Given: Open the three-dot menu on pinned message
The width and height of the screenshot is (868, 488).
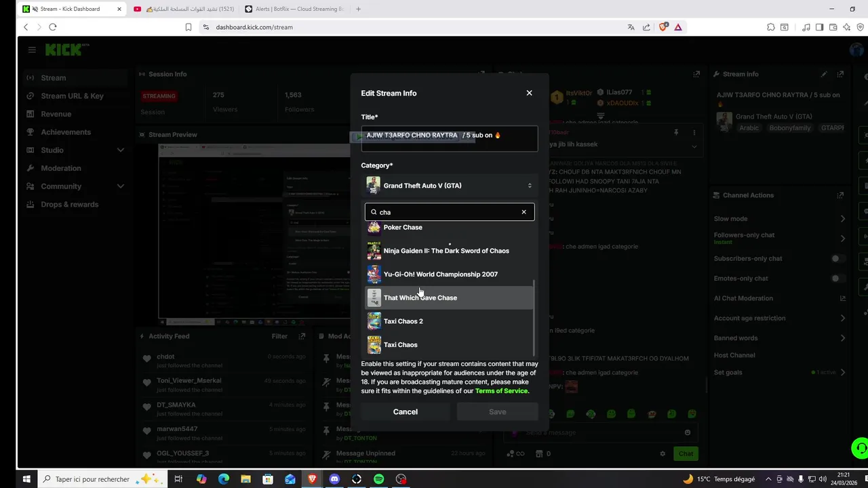Looking at the screenshot, I should 694,133.
